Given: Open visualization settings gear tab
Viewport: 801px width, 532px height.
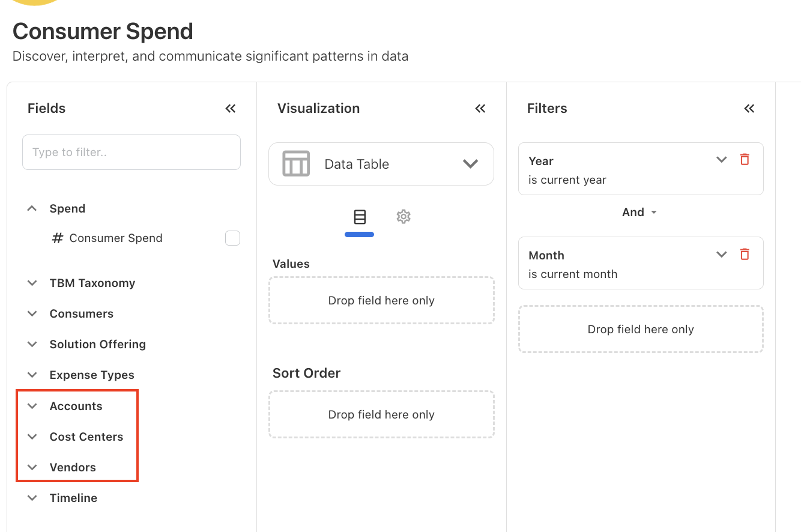Looking at the screenshot, I should [404, 217].
